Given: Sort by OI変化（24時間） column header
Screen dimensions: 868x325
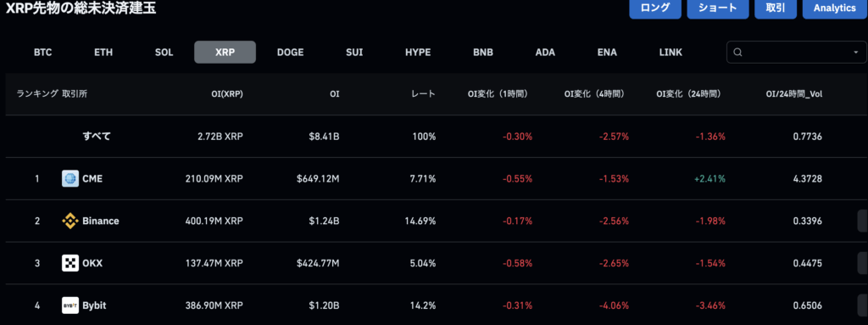Looking at the screenshot, I should tap(688, 93).
